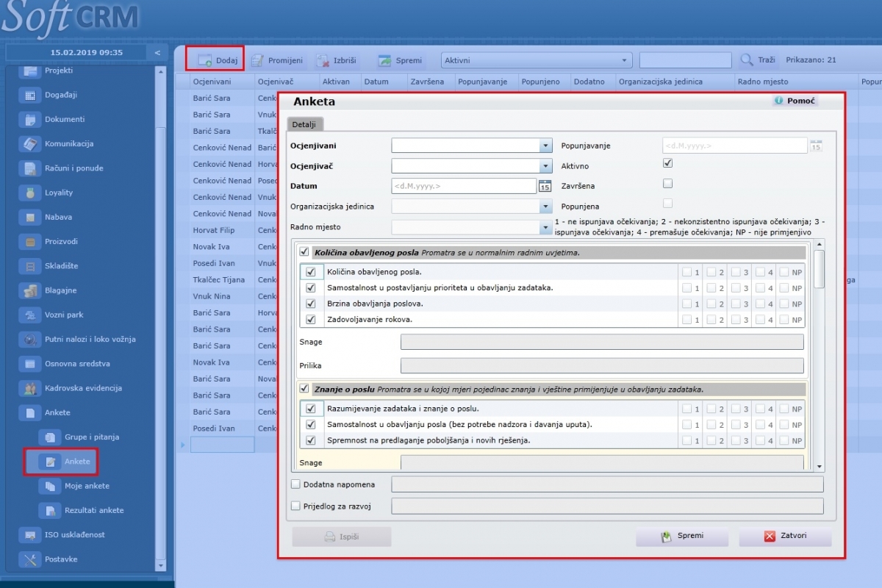Switch to the Detalji tab
The height and width of the screenshot is (588, 882).
click(x=304, y=124)
